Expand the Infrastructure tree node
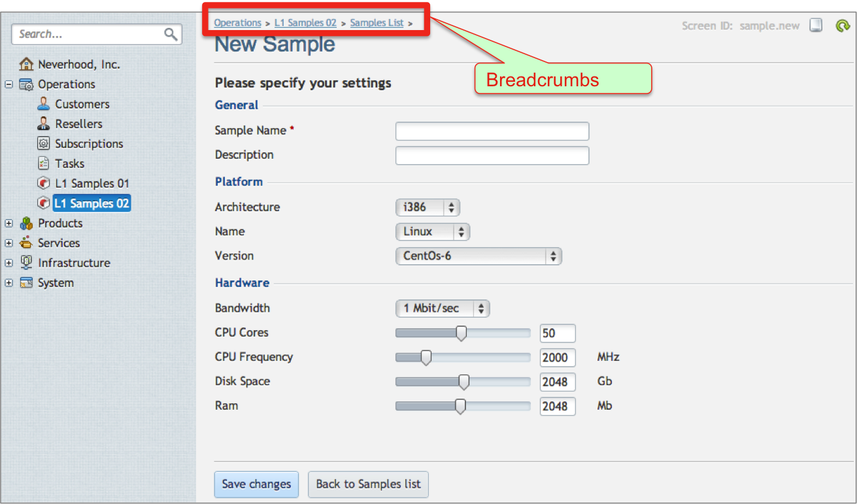857x504 pixels. tap(8, 263)
